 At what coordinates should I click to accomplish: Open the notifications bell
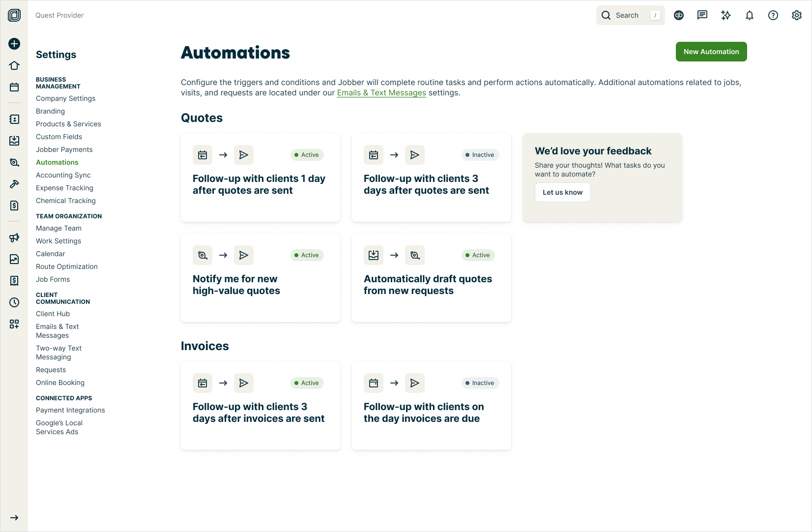pos(749,15)
